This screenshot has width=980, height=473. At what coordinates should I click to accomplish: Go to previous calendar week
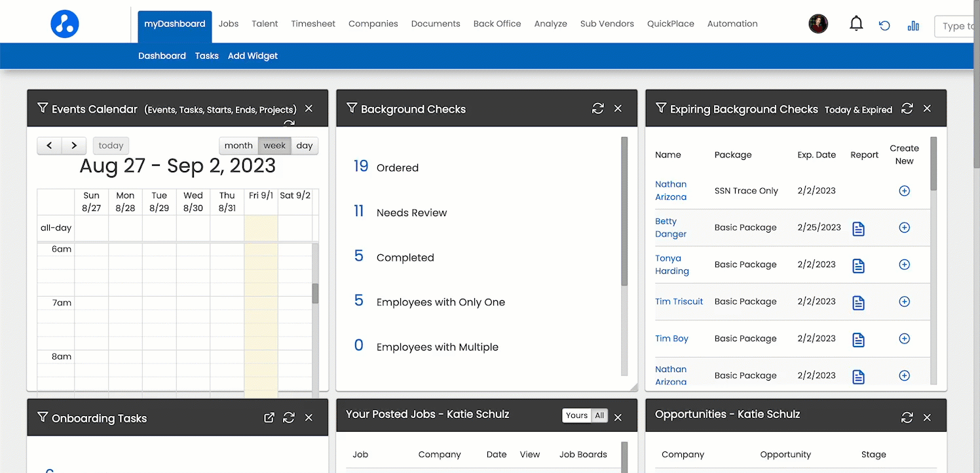[x=49, y=145]
